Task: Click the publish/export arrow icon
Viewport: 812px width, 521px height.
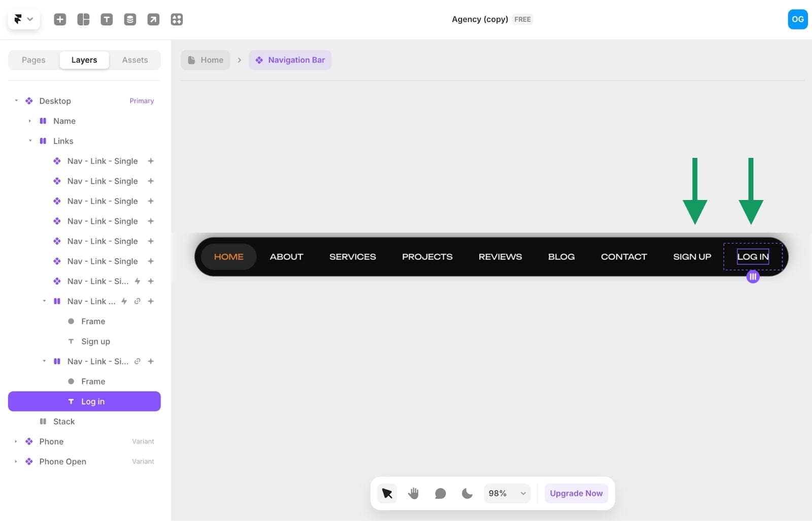Action: (153, 19)
